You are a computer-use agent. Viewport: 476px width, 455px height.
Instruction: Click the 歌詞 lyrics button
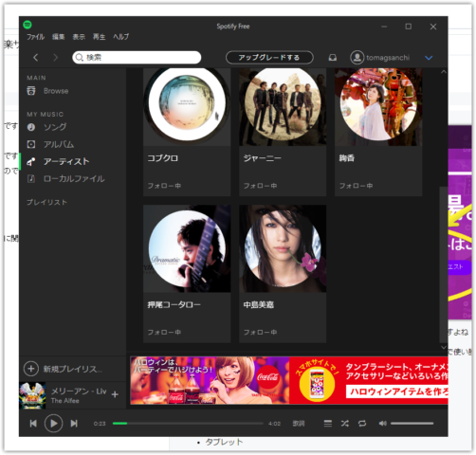(x=299, y=424)
